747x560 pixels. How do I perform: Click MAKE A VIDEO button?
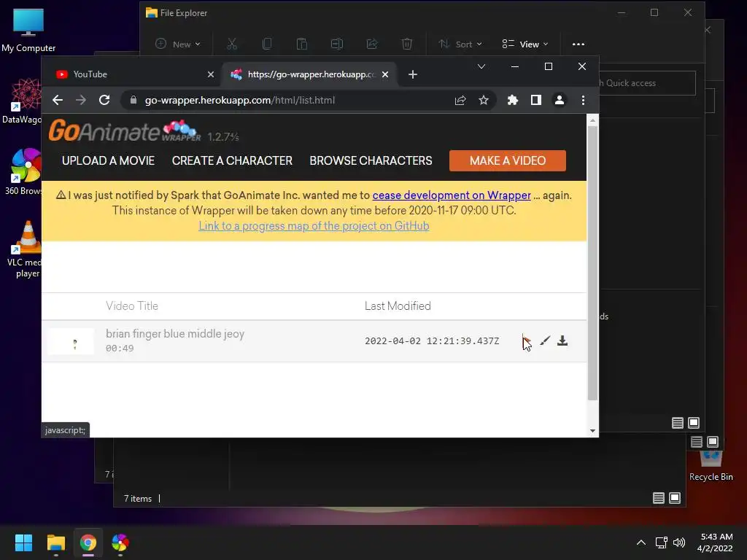pos(508,160)
